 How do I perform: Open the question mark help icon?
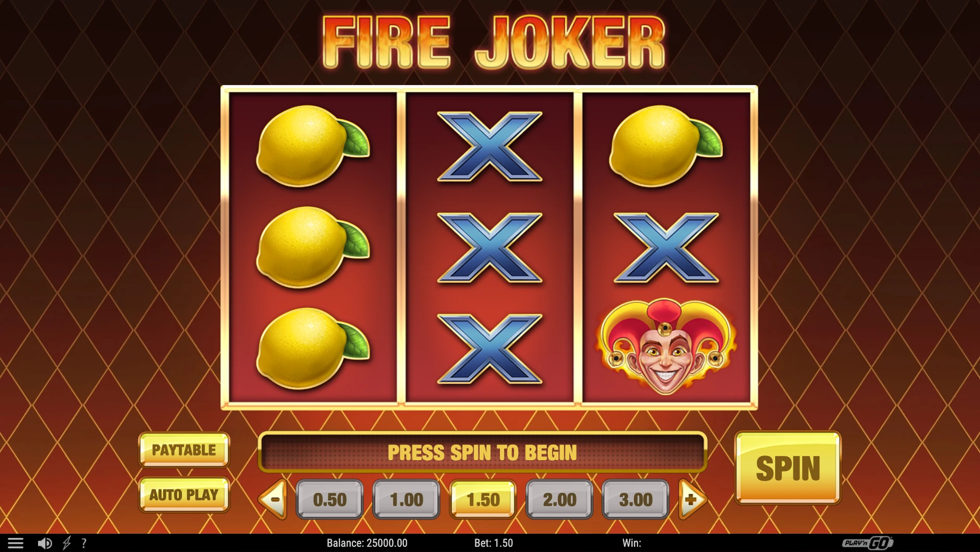pos(84,543)
